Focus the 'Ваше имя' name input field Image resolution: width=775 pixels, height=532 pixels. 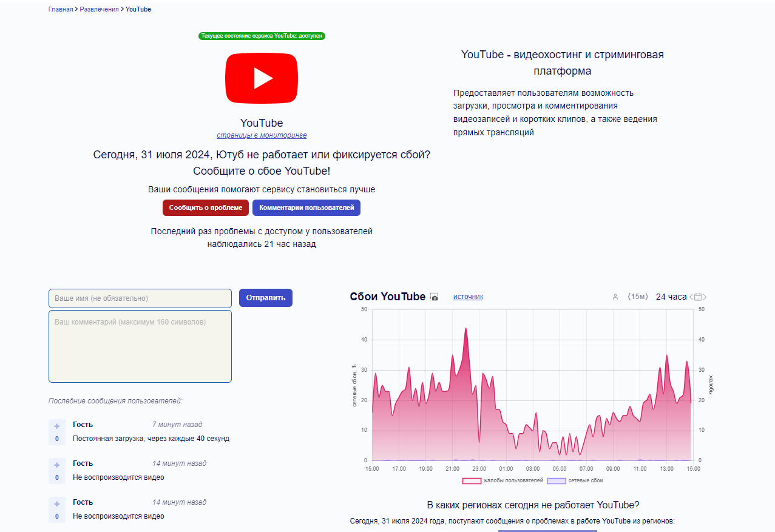pos(140,298)
